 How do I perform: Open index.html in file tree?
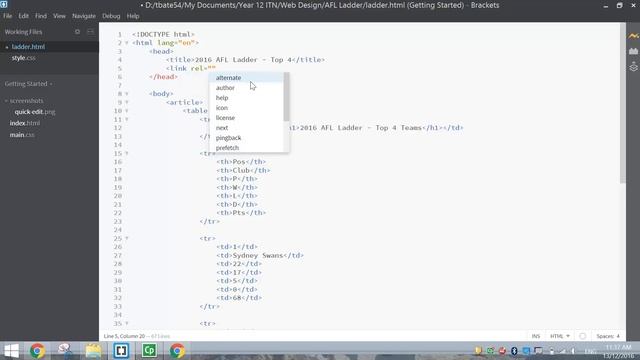point(25,123)
